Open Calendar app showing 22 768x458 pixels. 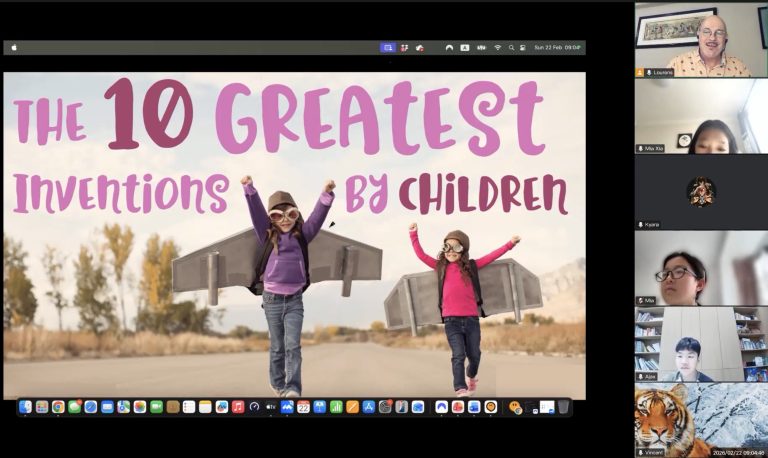[x=303, y=407]
